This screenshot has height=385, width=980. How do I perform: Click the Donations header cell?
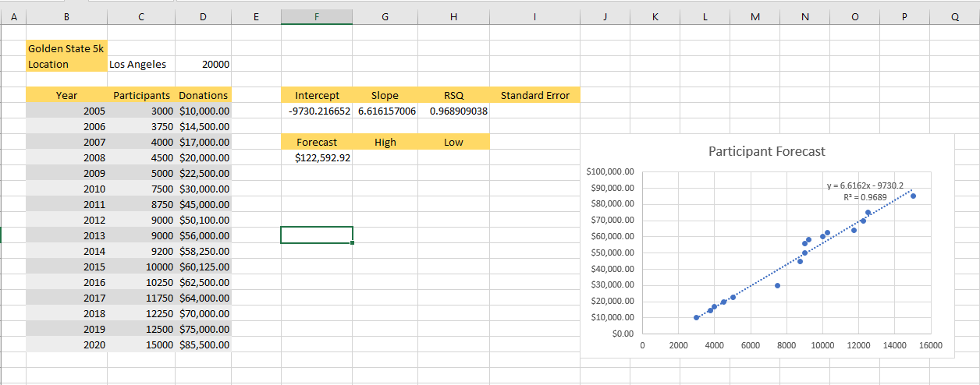[x=203, y=95]
